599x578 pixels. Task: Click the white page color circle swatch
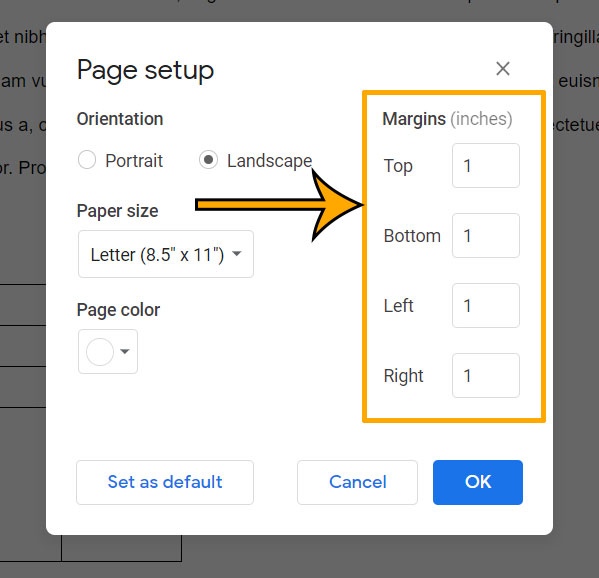pos(100,351)
